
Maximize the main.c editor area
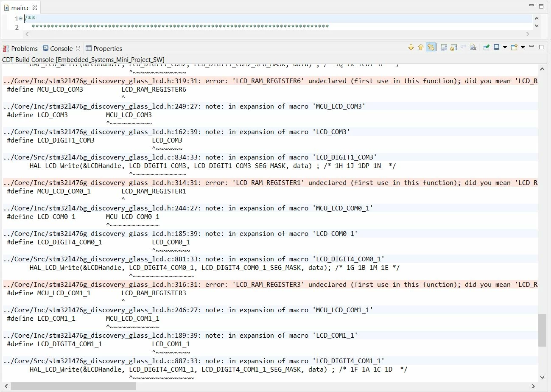coord(541,6)
